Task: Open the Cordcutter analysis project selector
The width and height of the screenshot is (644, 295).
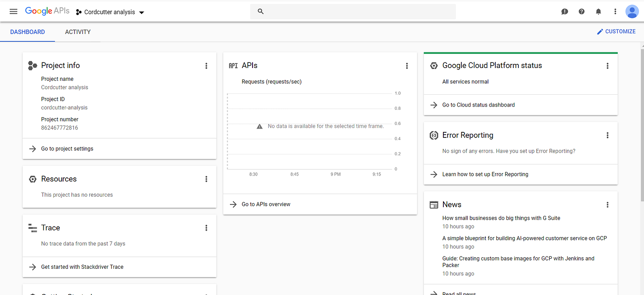Action: pyautogui.click(x=110, y=12)
